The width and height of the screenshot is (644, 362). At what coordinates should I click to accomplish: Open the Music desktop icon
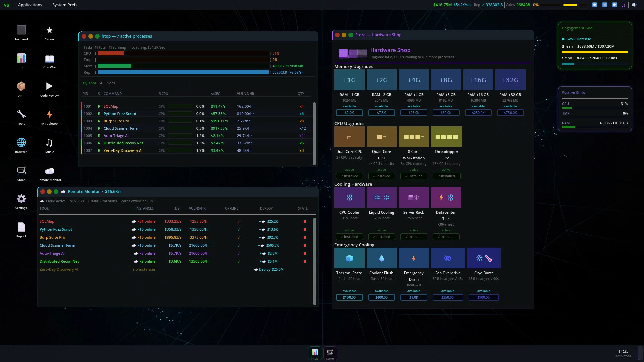click(x=49, y=145)
